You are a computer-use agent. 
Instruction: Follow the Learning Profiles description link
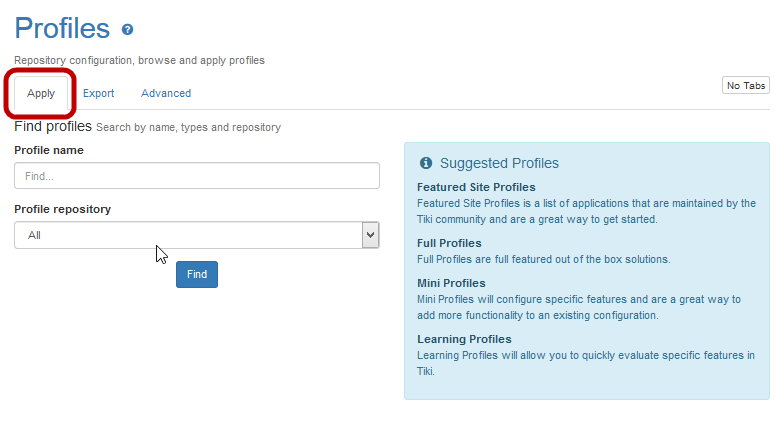(585, 363)
